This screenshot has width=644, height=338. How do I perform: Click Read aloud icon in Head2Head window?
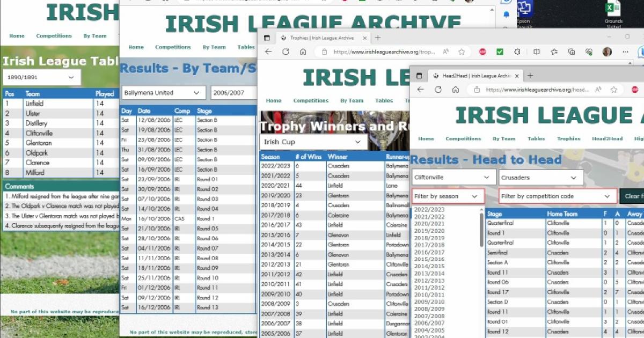[598, 90]
